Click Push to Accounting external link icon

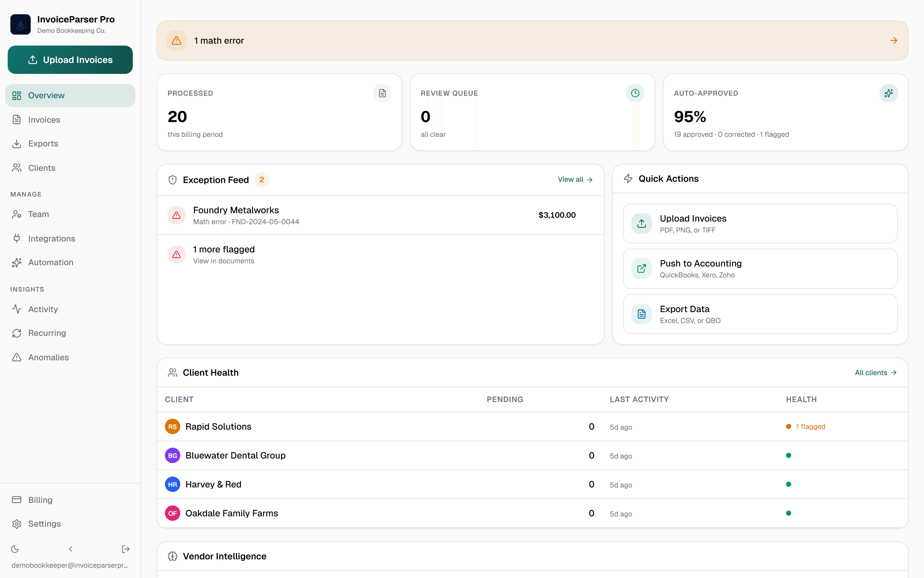click(642, 268)
